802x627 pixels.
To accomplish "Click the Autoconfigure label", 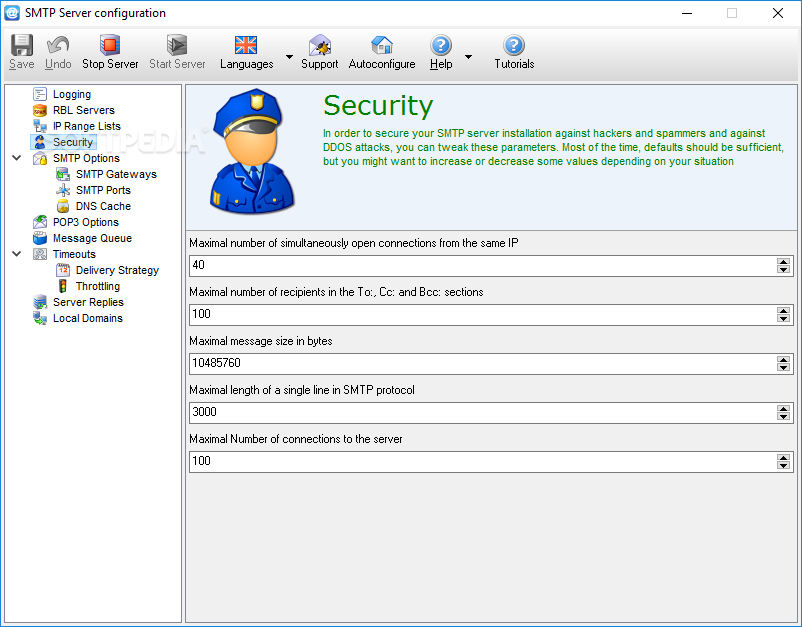I will tap(382, 64).
